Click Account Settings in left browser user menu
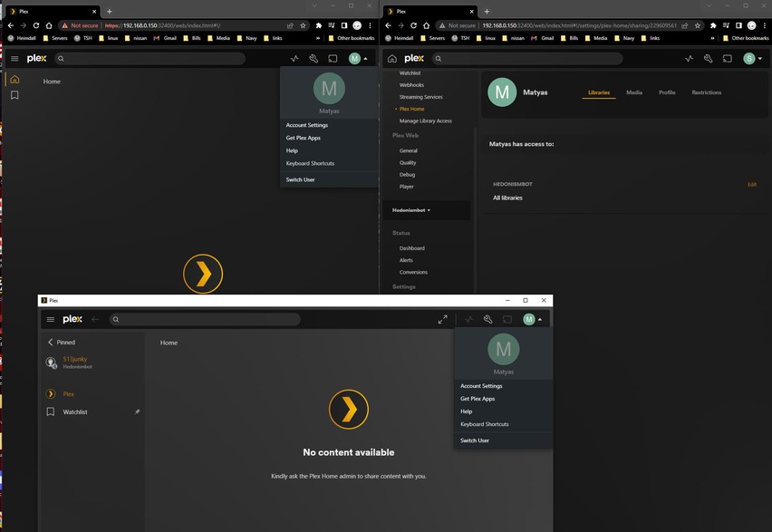This screenshot has height=532, width=772. click(x=307, y=125)
